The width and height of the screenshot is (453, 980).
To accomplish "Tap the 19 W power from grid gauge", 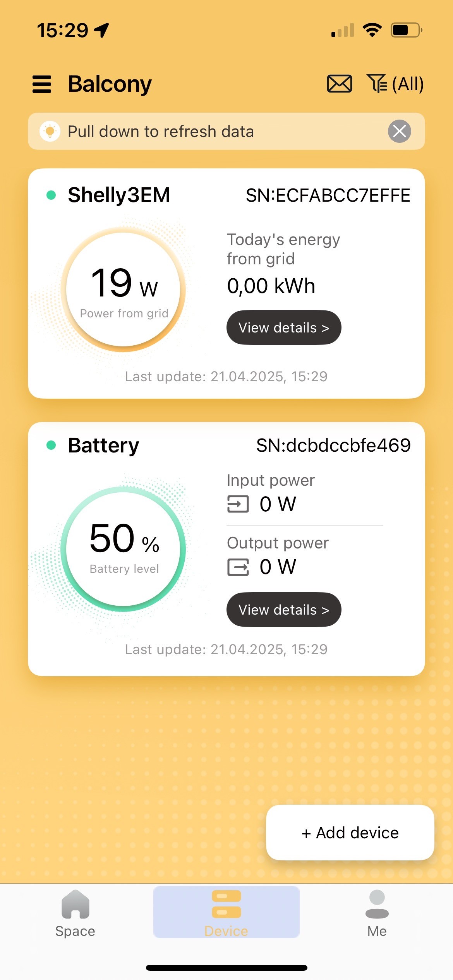I will [x=123, y=290].
